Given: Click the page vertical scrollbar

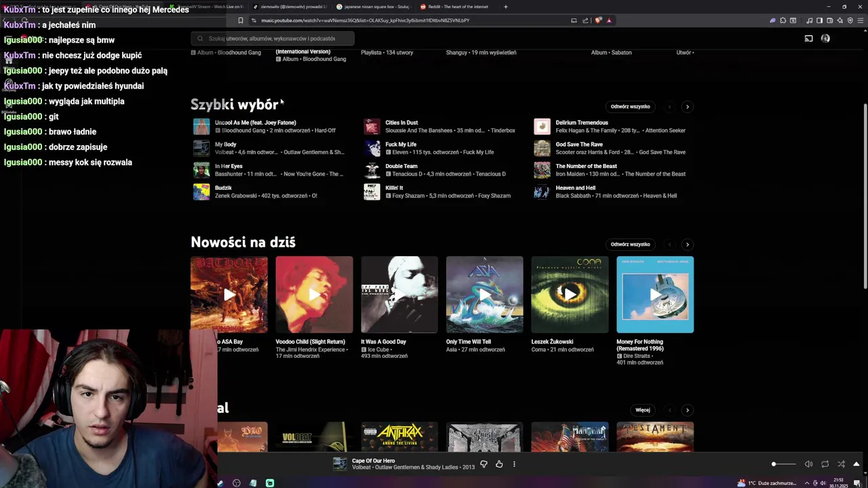Looking at the screenshot, I should [865, 197].
